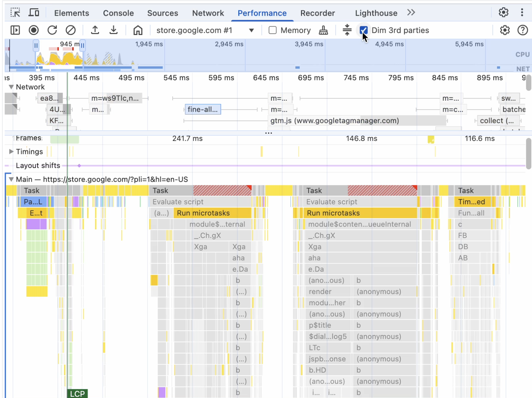Enable the Memory checkbox
The width and height of the screenshot is (532, 398).
point(273,30)
